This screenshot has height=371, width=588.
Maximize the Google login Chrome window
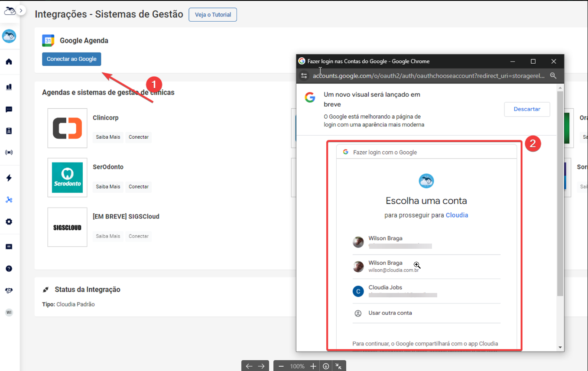click(533, 62)
